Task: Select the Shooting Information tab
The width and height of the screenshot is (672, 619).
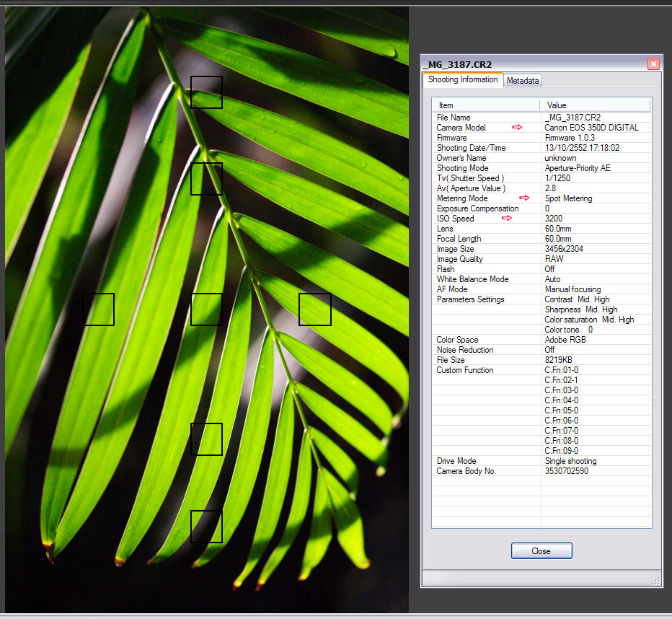Action: 462,79
